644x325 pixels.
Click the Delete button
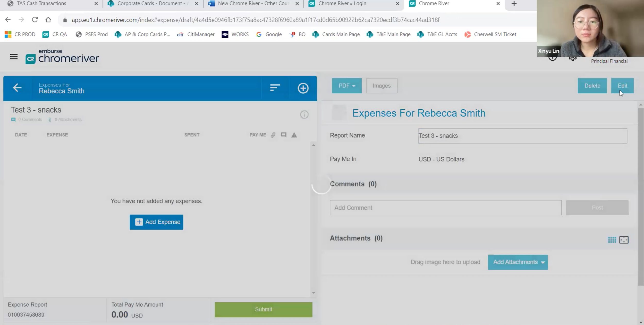tap(592, 86)
